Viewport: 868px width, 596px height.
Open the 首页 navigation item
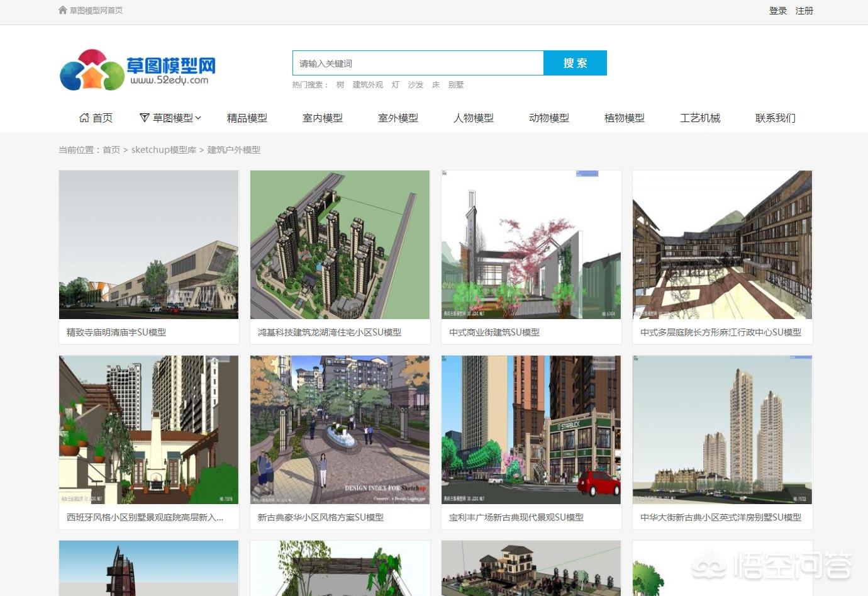[96, 118]
